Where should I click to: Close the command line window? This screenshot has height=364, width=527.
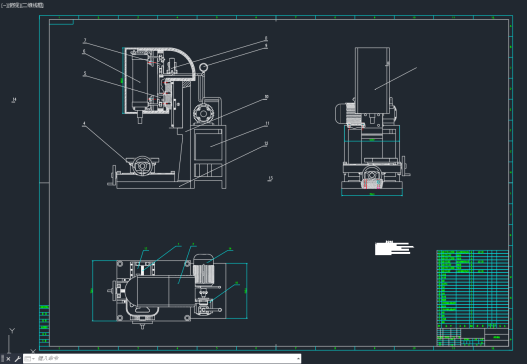(x=8, y=359)
